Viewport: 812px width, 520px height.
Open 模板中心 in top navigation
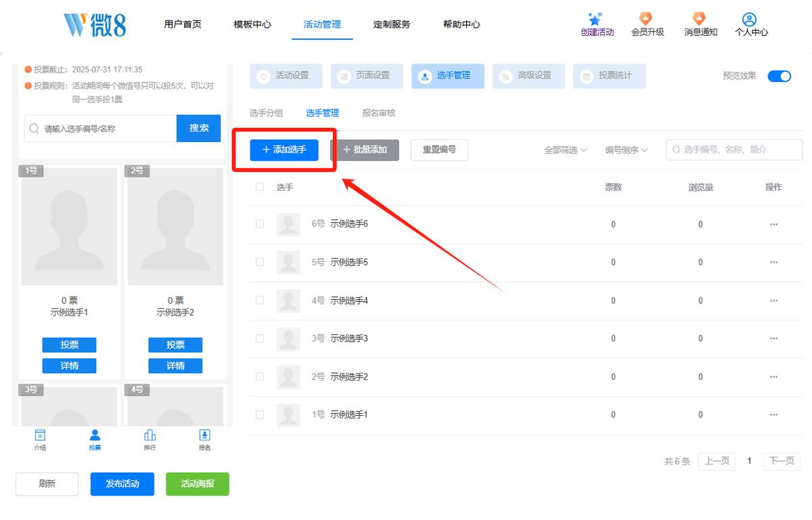[x=252, y=24]
